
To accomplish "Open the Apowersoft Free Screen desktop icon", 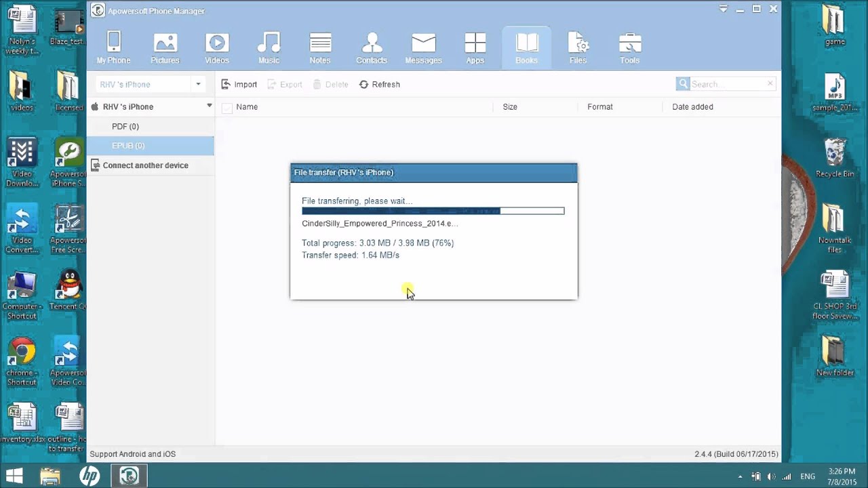I will click(68, 230).
